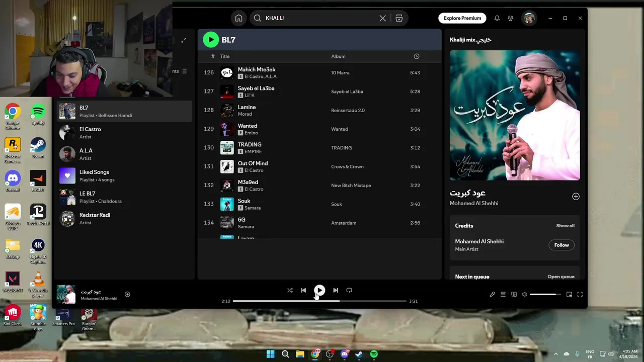Open Connect to a device icon
The width and height of the screenshot is (644, 362).
tap(514, 295)
